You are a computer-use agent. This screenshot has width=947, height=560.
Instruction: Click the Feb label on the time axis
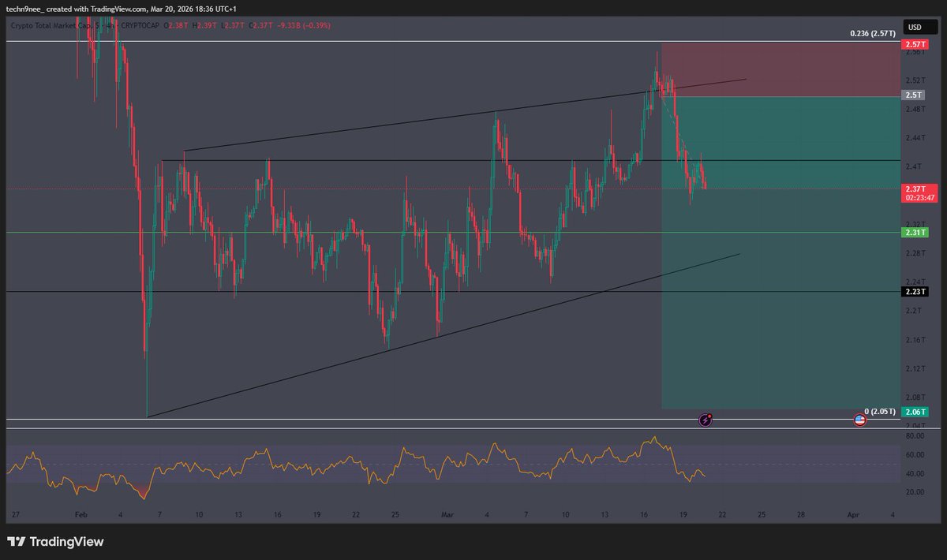click(x=80, y=514)
